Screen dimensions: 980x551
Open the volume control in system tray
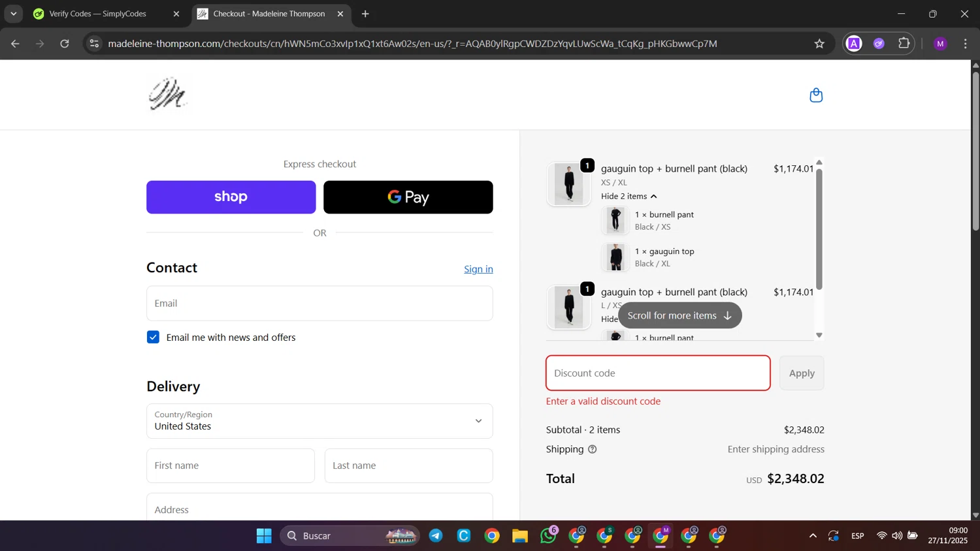point(897,536)
